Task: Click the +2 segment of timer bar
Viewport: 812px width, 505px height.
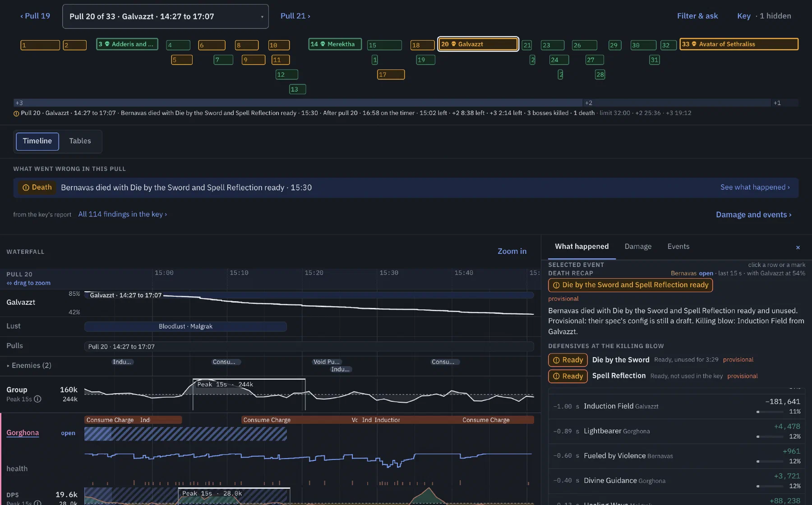Action: 677,103
